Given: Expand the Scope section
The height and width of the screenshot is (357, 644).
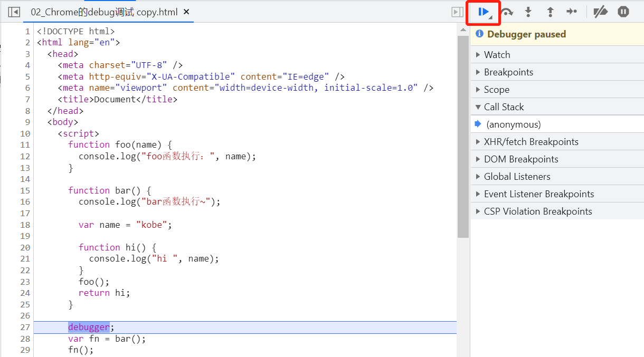Looking at the screenshot, I should (496, 90).
